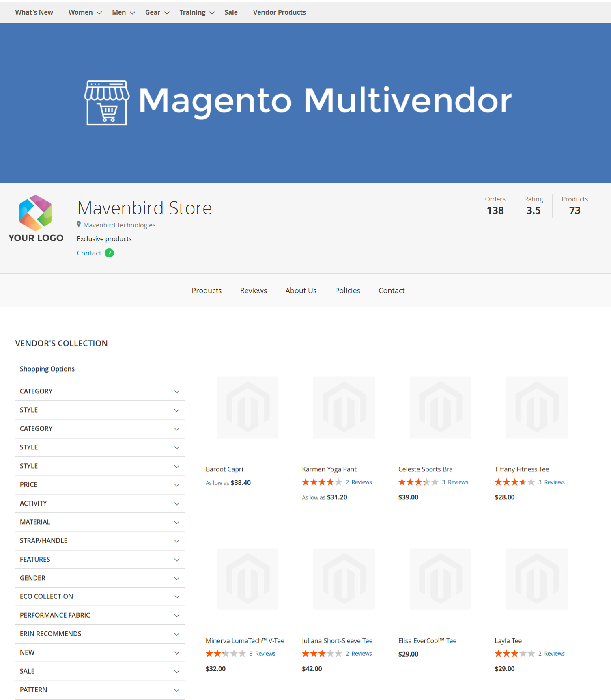Expand the Features filter
The height and width of the screenshot is (700, 611).
point(100,560)
